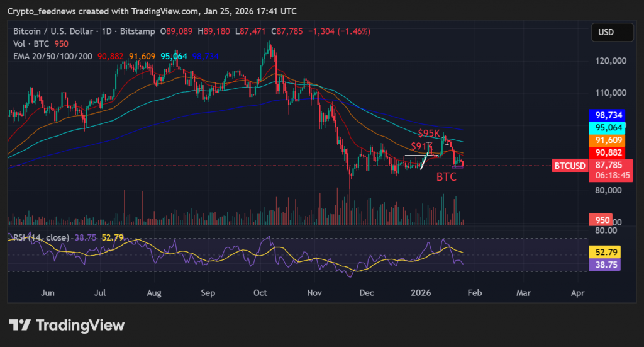The width and height of the screenshot is (644, 347).
Task: Click the Oct label on time axis
Action: [x=260, y=293]
